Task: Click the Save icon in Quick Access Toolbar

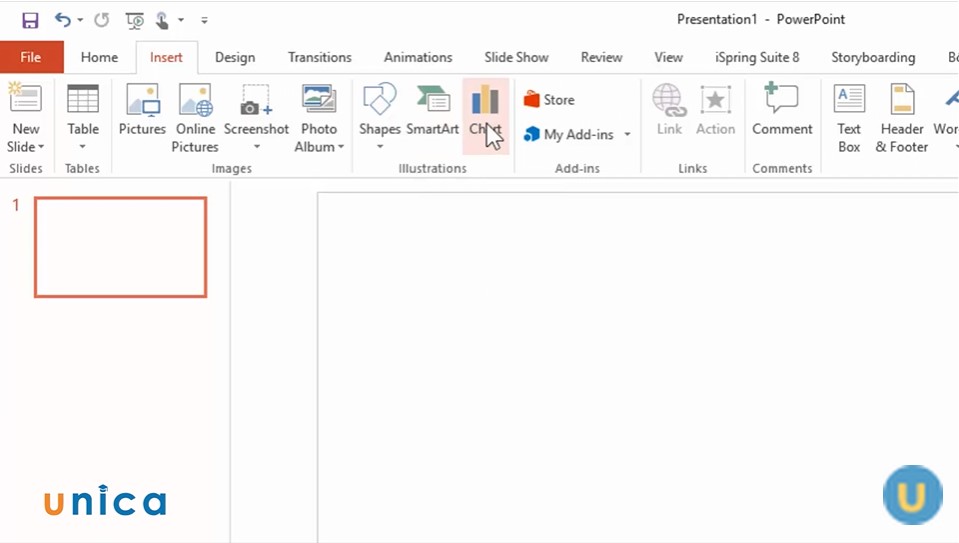Action: [x=30, y=20]
